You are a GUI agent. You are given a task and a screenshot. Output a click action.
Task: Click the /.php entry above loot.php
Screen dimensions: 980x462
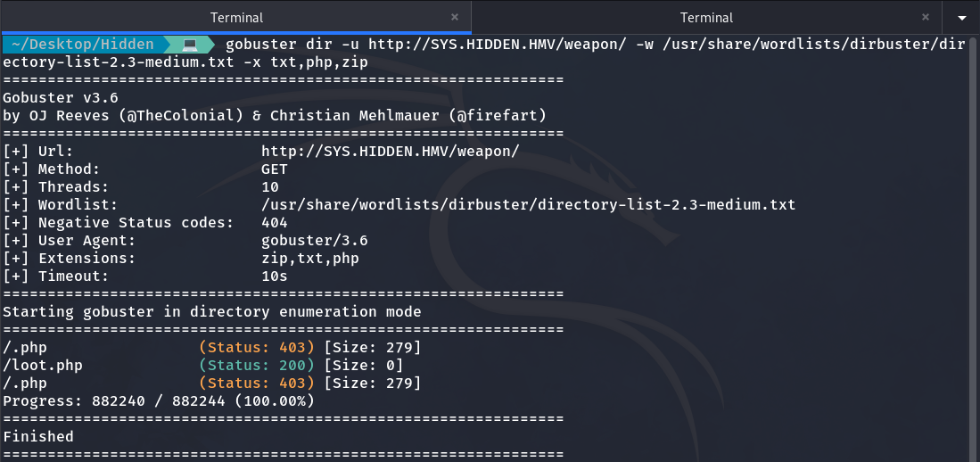click(x=25, y=348)
